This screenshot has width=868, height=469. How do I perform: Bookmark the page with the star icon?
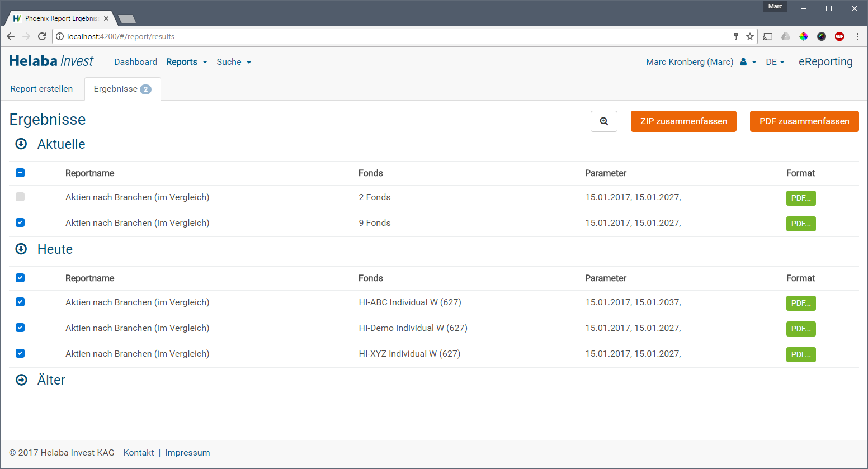point(750,36)
